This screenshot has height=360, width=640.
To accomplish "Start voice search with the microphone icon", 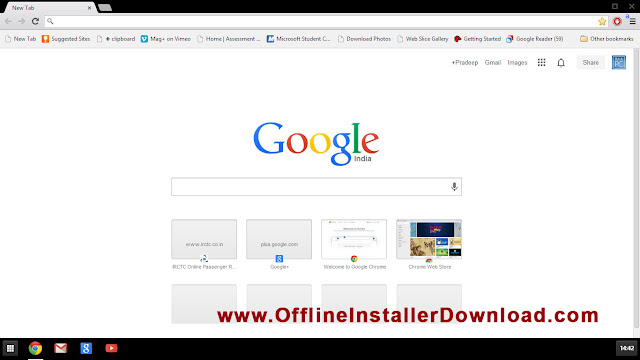I will click(454, 187).
